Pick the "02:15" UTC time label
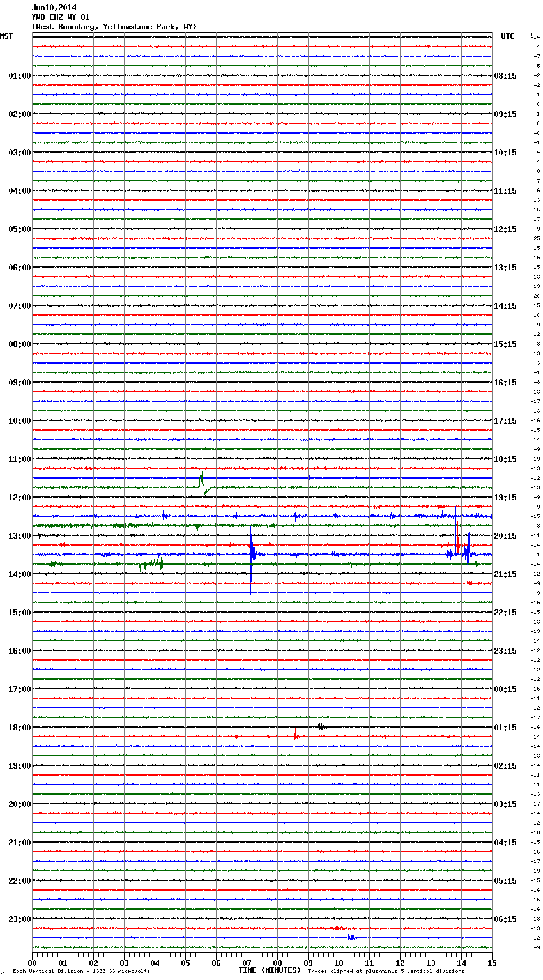This screenshot has width=543, height=980. [505, 766]
